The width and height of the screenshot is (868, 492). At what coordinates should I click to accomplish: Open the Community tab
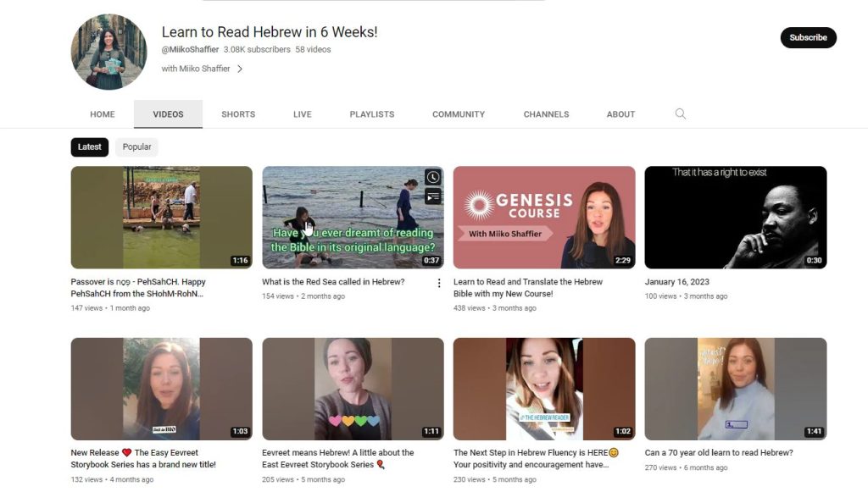click(458, 114)
